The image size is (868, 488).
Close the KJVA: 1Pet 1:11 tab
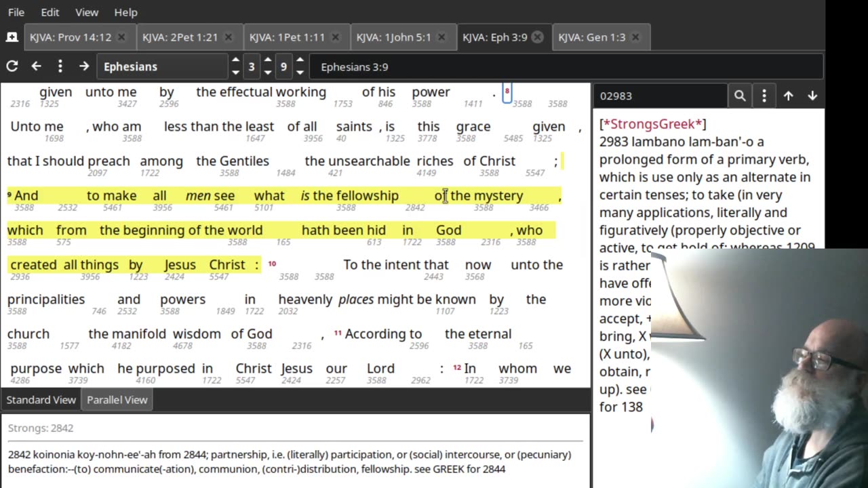click(x=335, y=37)
